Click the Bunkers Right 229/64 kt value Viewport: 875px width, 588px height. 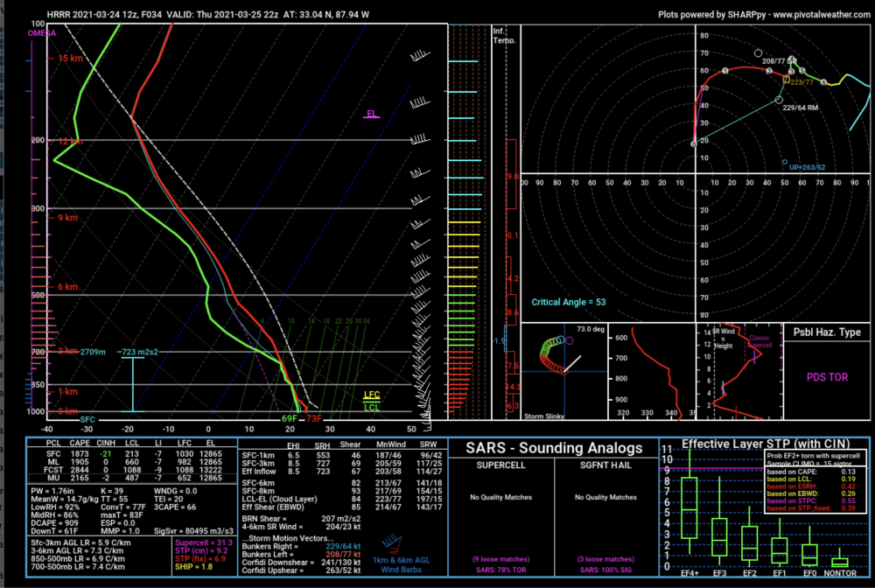pos(343,547)
